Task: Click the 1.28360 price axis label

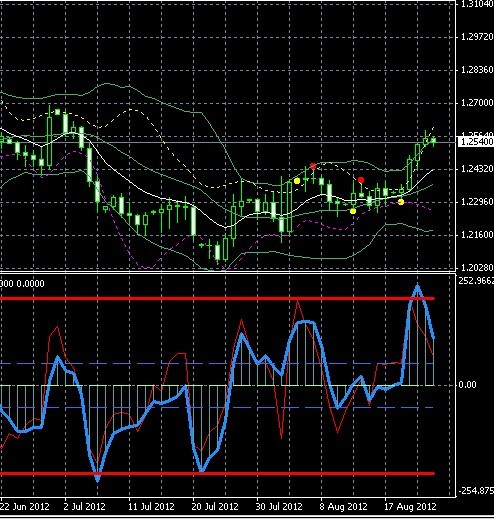Action: [477, 70]
